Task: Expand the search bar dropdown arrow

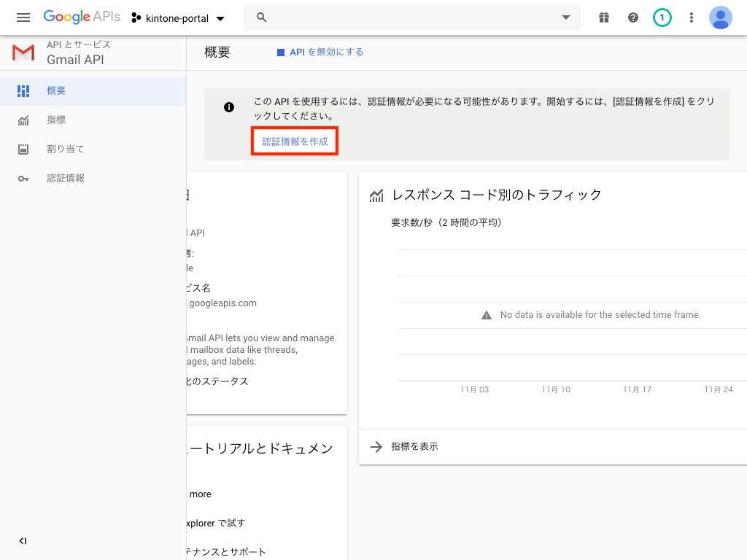Action: point(565,17)
